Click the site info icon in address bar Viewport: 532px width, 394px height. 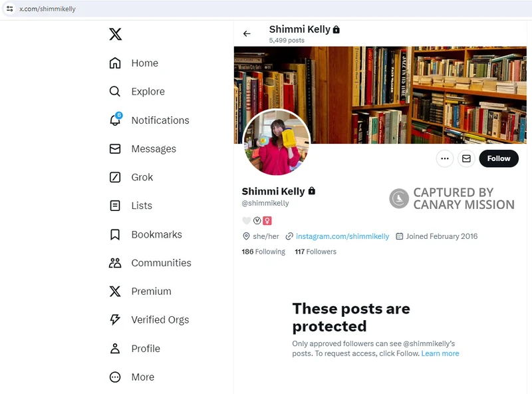[x=10, y=9]
